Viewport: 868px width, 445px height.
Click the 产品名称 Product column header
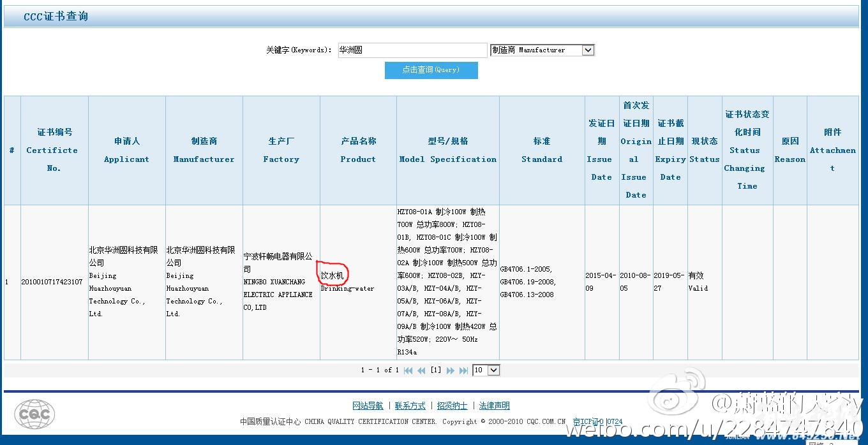tap(358, 150)
